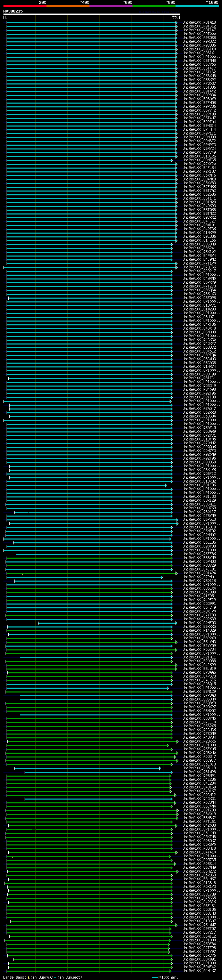This screenshot has width=222, height=980.
Task: Select label UniRef100_Q014R4
Action: pos(199,573)
